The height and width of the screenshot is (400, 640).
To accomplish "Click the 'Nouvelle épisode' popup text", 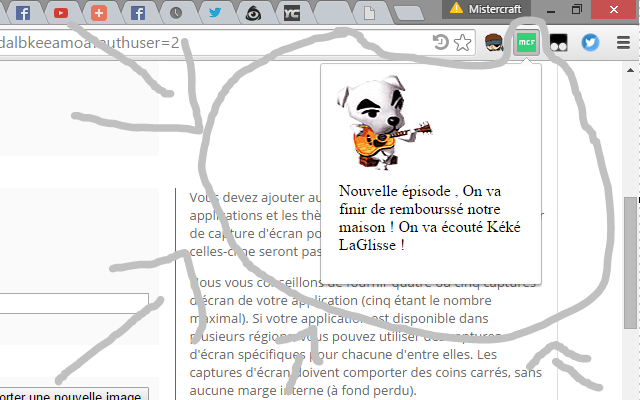I will 429,218.
